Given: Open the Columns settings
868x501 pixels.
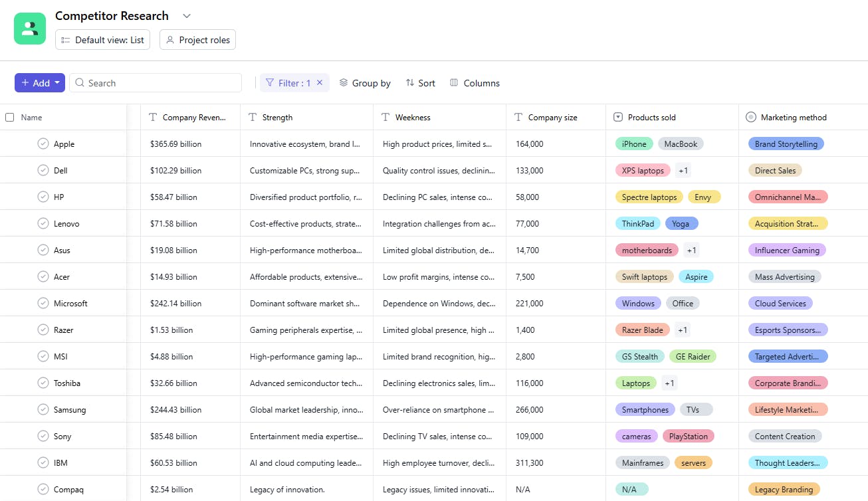Looking at the screenshot, I should 475,83.
